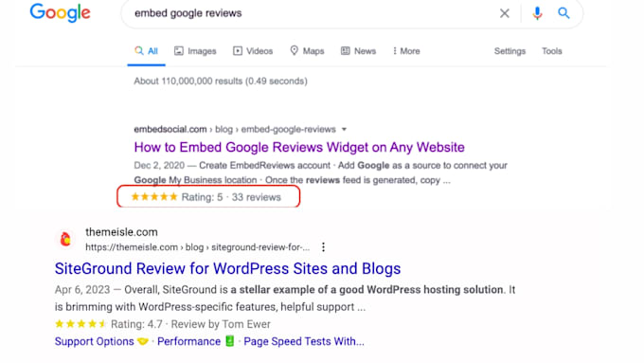Viewport: 644px width, 363px height.
Task: Open the More search options menu
Action: 406,51
